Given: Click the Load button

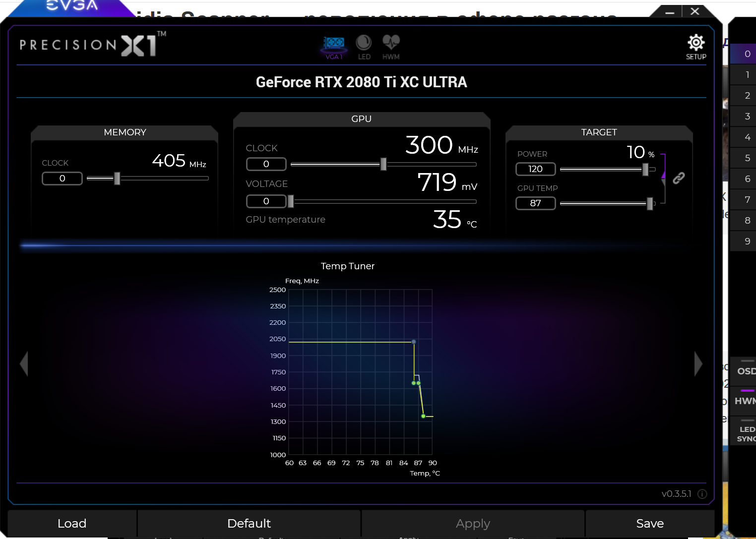Looking at the screenshot, I should pos(72,523).
